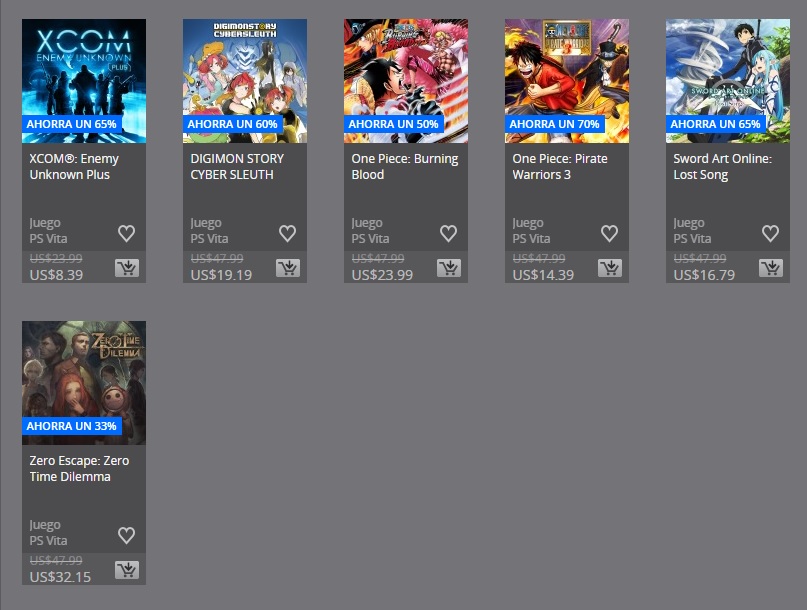Open the XCOM Enemy Unknown cover art
The height and width of the screenshot is (610, 807).
tap(84, 81)
